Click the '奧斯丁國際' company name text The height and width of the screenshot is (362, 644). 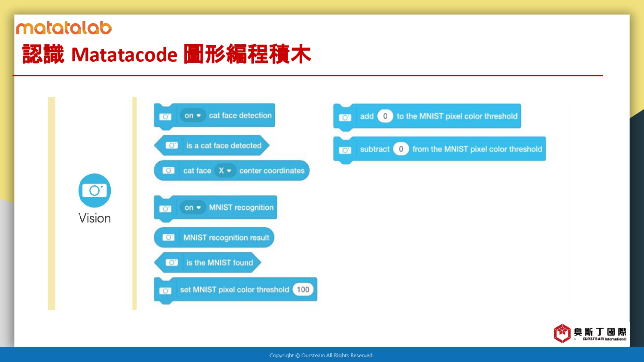pyautogui.click(x=600, y=332)
